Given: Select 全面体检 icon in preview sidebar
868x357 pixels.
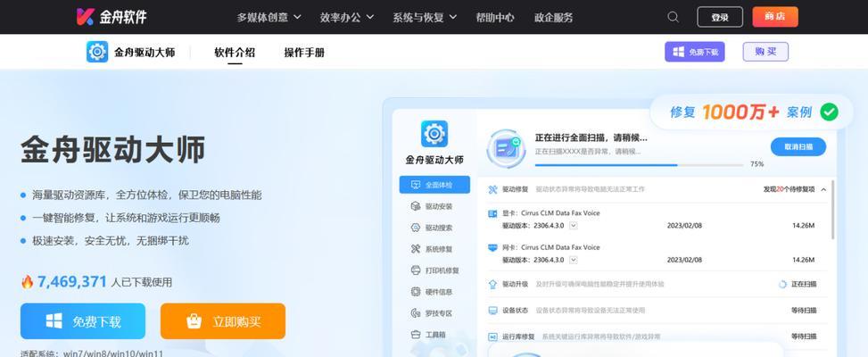Looking at the screenshot, I should (416, 185).
